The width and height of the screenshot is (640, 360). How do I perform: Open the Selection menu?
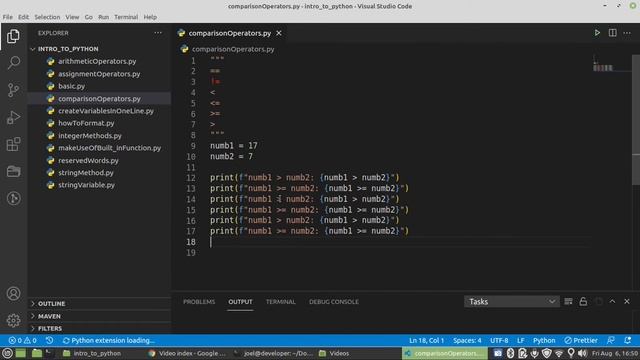click(47, 17)
